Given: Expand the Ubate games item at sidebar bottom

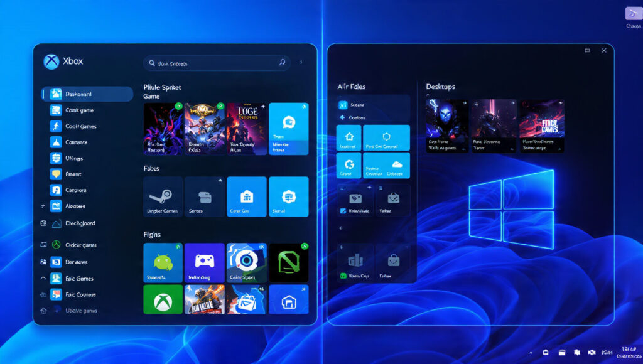Looking at the screenshot, I should click(43, 310).
